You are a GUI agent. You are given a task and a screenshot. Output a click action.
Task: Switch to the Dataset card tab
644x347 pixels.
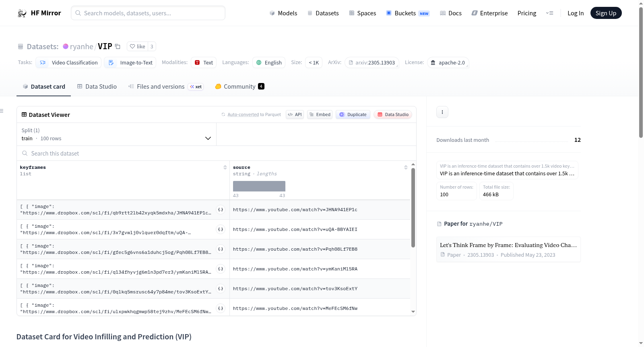click(44, 87)
